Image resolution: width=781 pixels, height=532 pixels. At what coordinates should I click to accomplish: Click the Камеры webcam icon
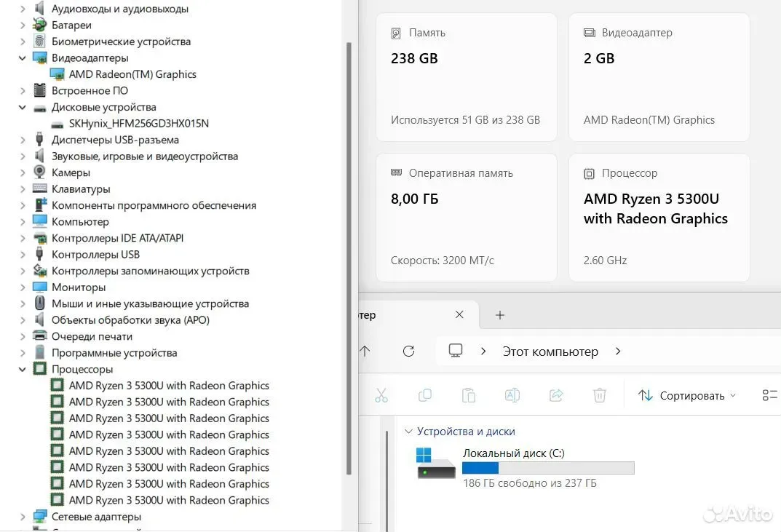click(39, 172)
